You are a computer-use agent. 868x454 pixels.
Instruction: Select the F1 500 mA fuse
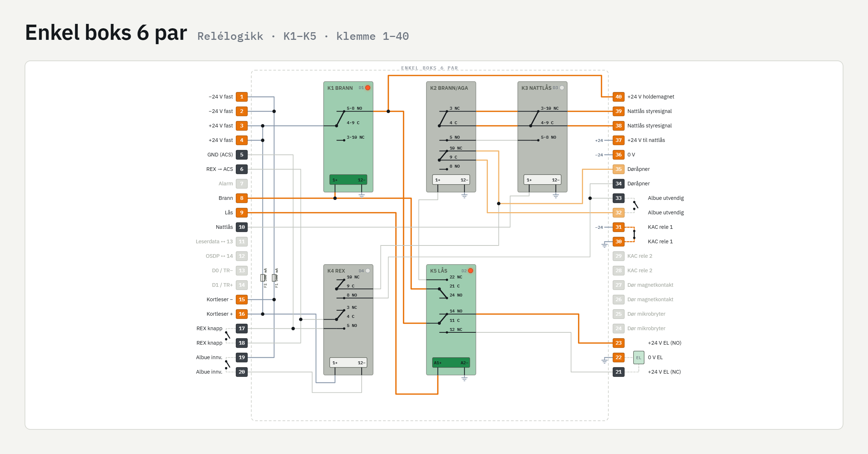pyautogui.click(x=274, y=278)
